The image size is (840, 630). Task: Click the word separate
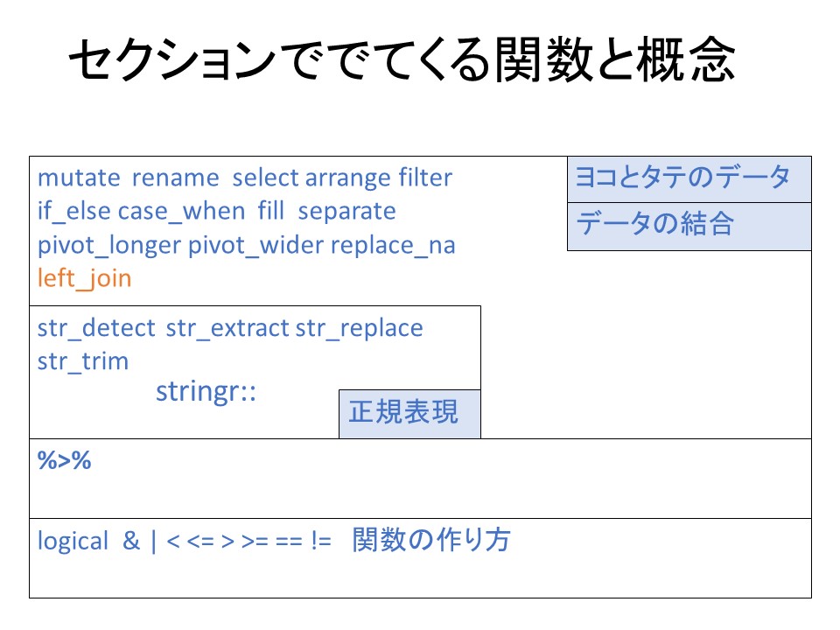coord(347,212)
